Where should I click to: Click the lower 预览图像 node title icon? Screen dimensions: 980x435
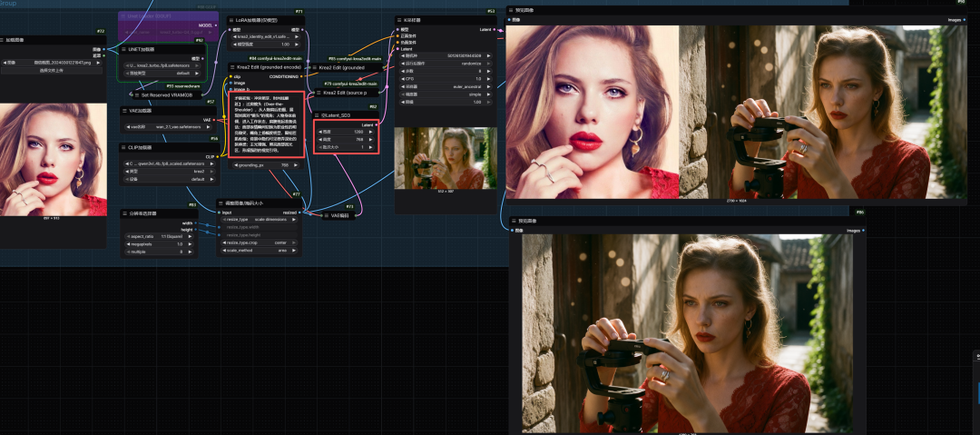pyautogui.click(x=514, y=221)
